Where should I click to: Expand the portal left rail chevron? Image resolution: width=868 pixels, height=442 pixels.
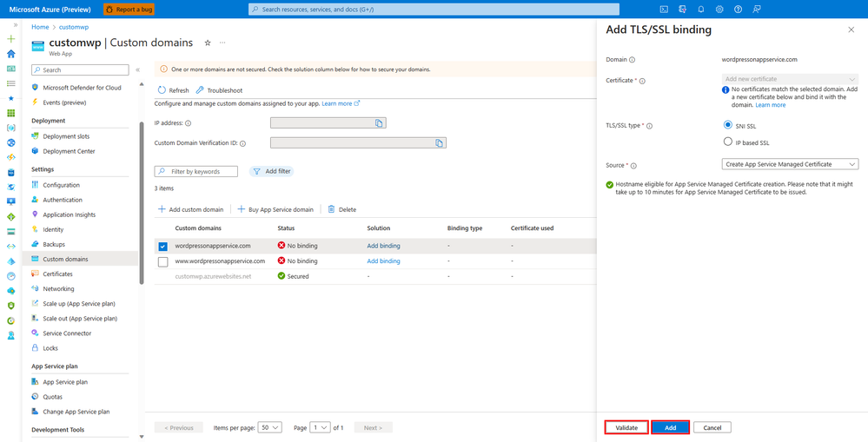(x=16, y=25)
